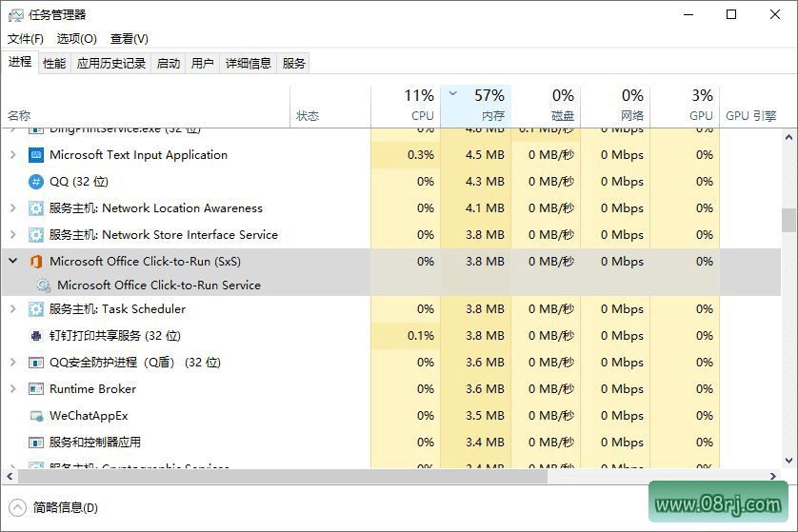Click the 4.5 MB memory value
The image size is (798, 532).
(485, 155)
